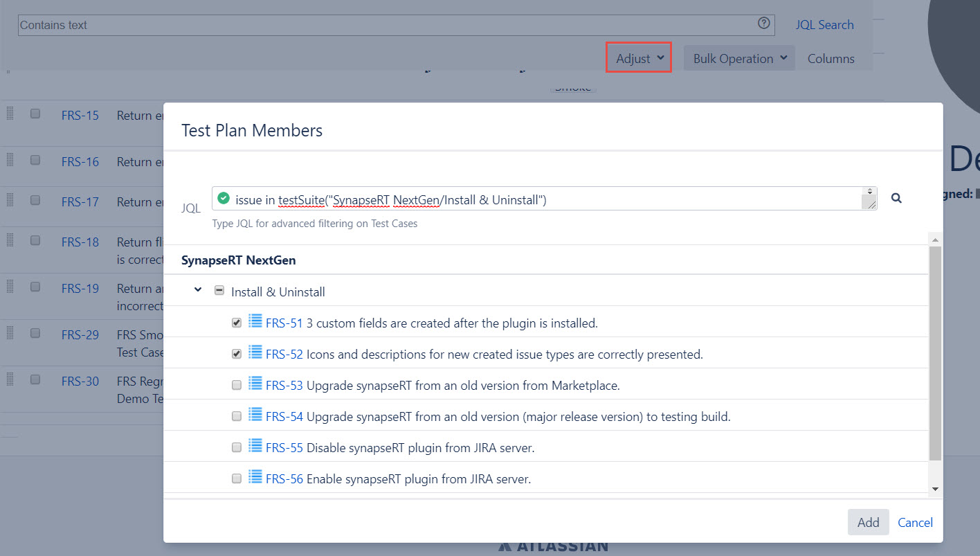Cancel the Test Plan Members dialog
Image resolution: width=980 pixels, height=556 pixels.
pos(915,523)
